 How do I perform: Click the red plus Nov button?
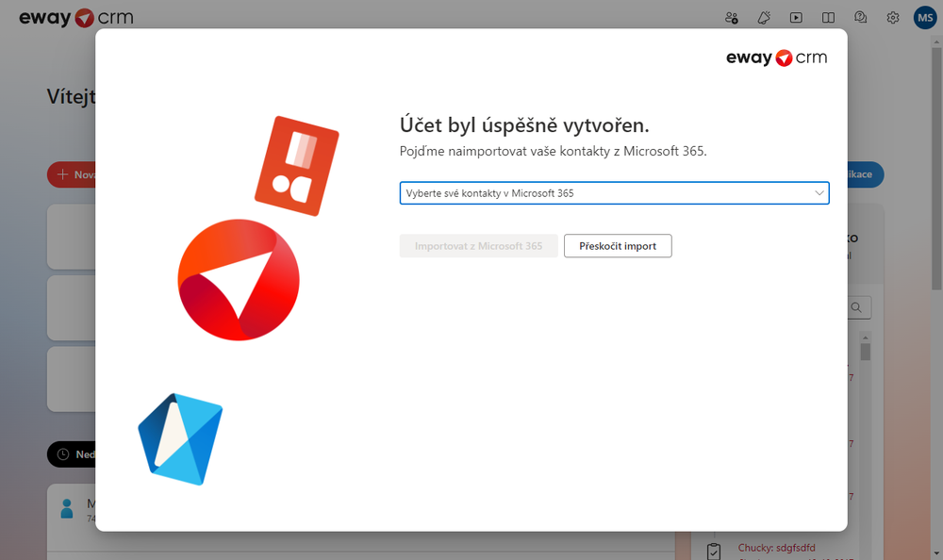tap(72, 174)
